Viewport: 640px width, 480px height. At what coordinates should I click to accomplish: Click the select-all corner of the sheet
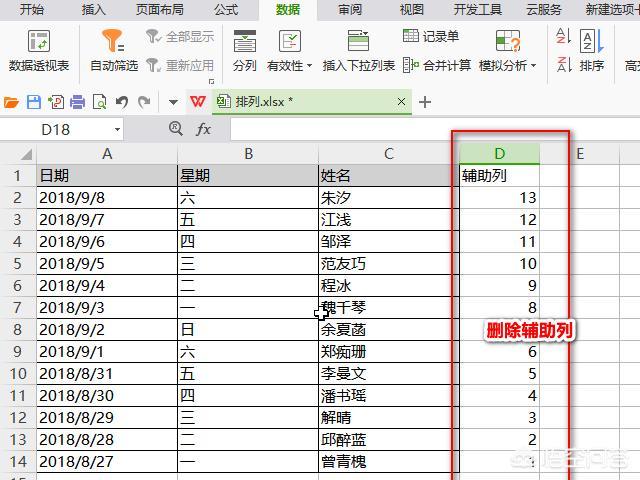(25, 154)
